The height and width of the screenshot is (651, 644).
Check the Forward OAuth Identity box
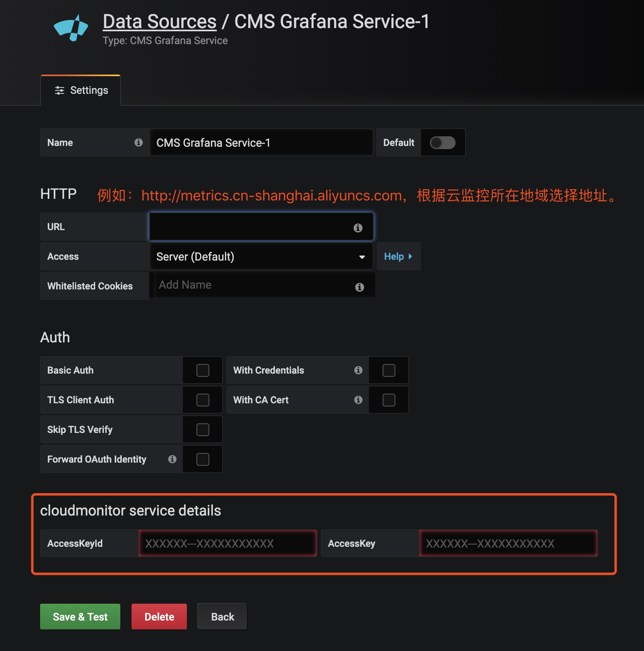pyautogui.click(x=203, y=459)
